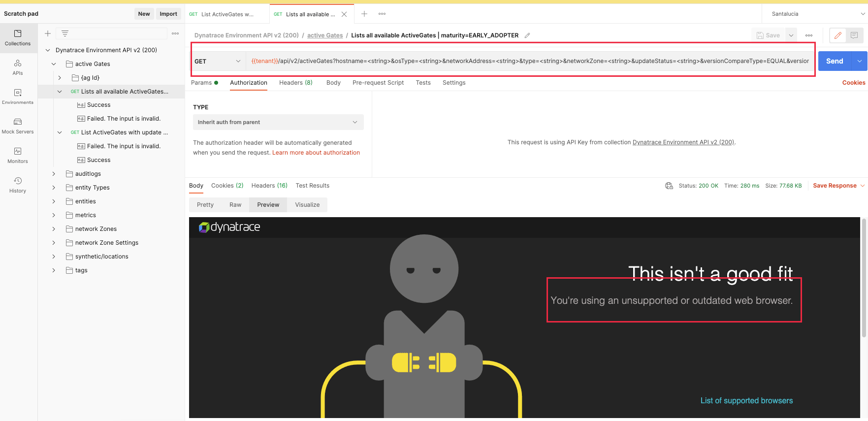Switch to Pretty response view
This screenshot has height=421, width=868.
205,205
